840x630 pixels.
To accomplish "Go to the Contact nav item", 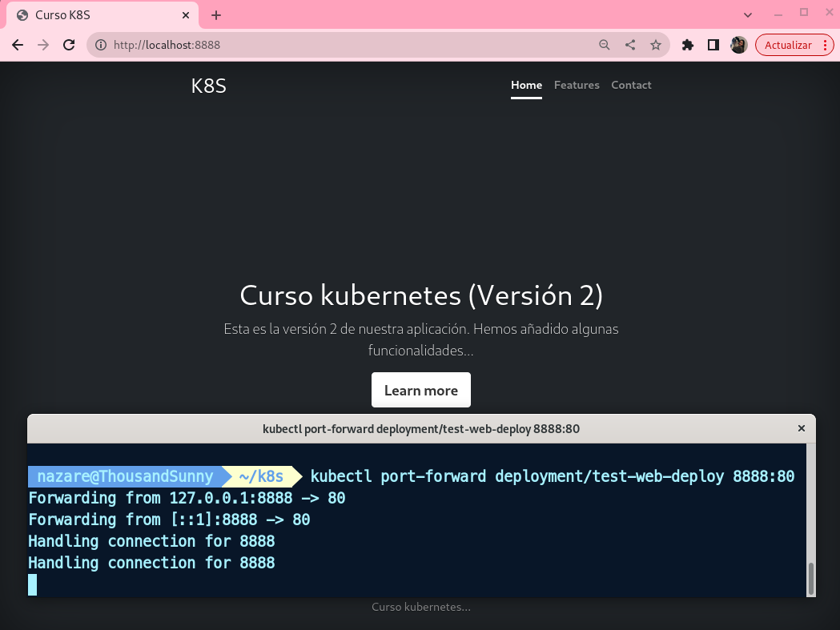I will [x=631, y=85].
